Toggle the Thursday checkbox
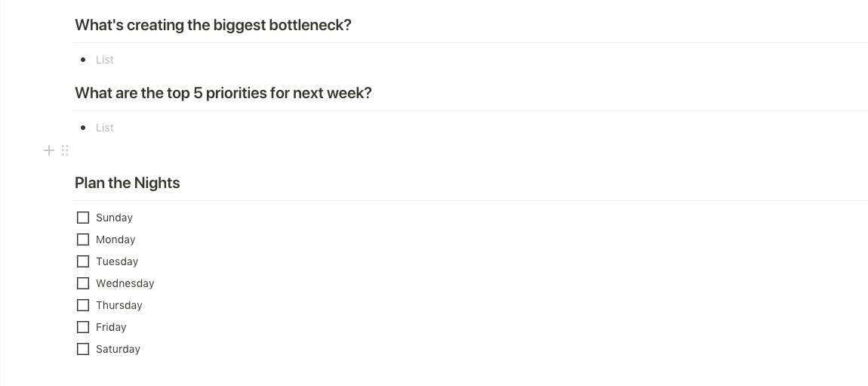868x386 pixels. (x=83, y=306)
